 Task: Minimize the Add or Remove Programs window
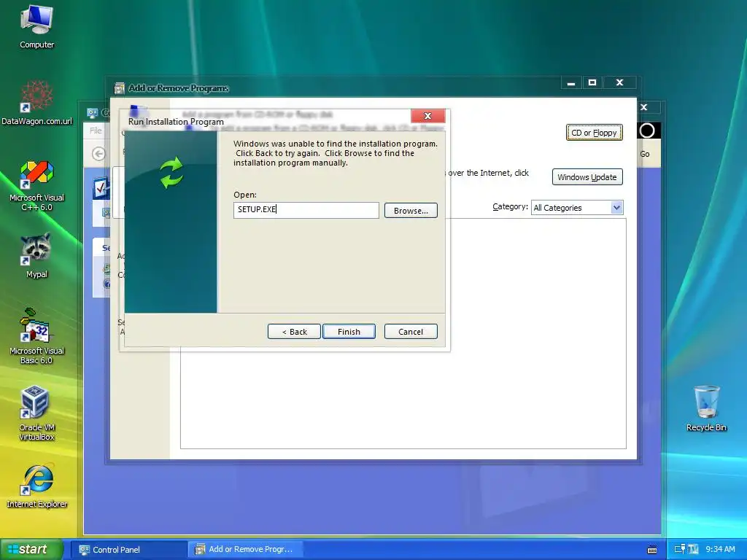(x=571, y=83)
